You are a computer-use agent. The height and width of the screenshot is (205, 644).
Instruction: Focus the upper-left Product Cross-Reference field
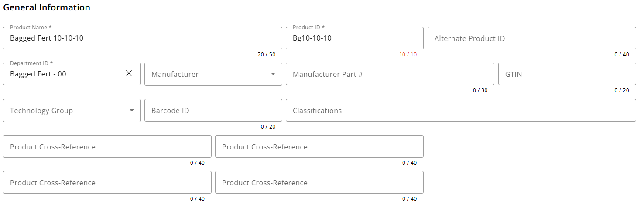point(107,147)
